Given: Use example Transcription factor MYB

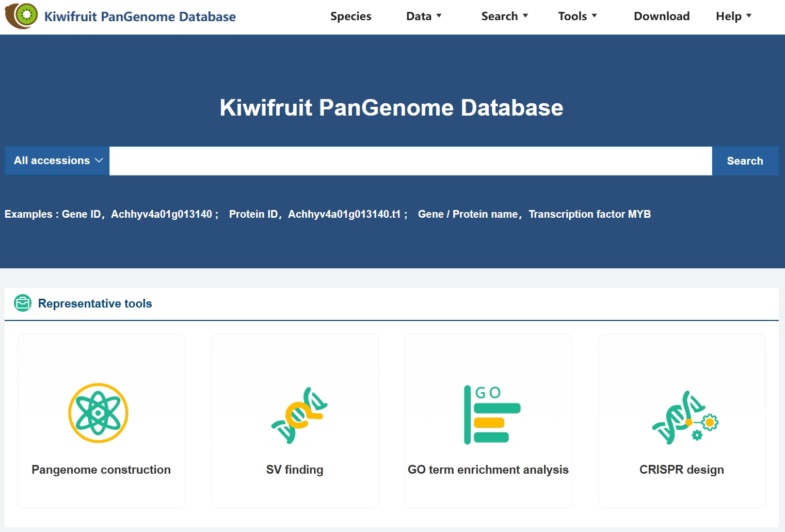Looking at the screenshot, I should pos(589,214).
